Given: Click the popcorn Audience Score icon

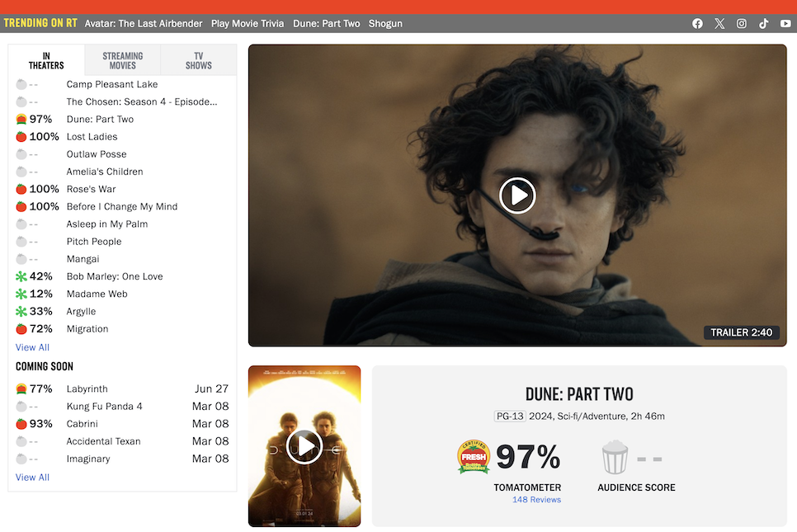Looking at the screenshot, I should [615, 457].
